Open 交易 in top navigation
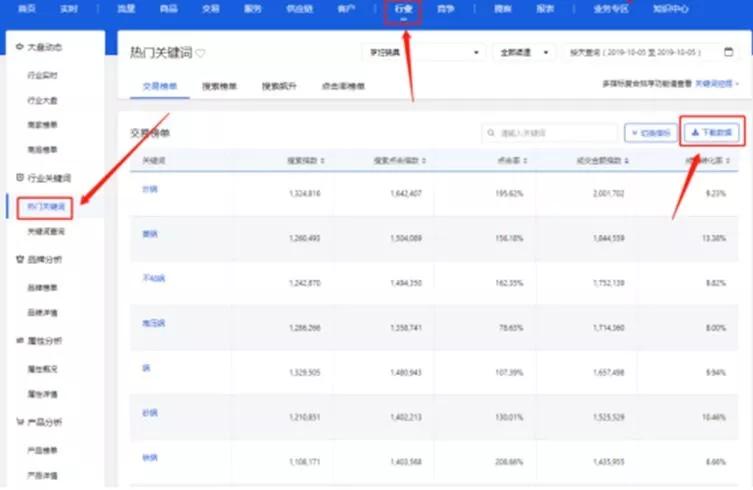 click(211, 9)
